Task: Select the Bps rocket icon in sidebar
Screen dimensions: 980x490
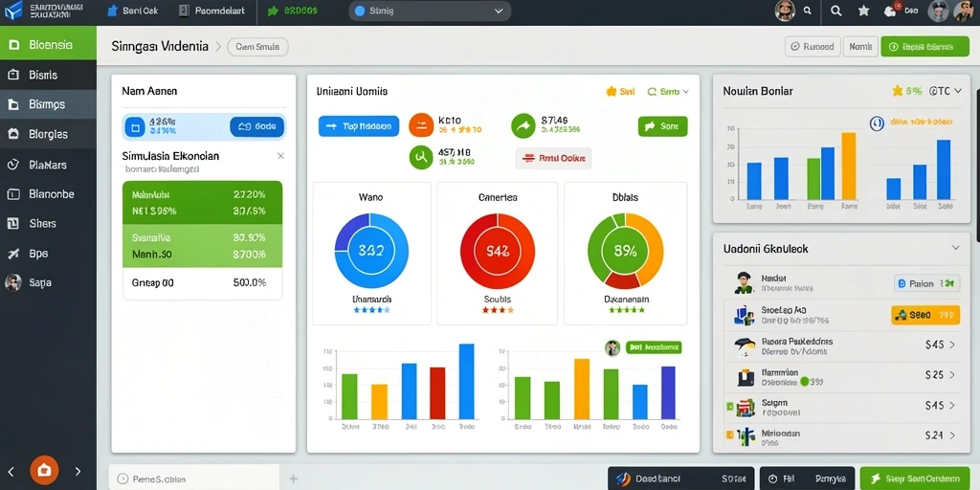Action: (13, 253)
